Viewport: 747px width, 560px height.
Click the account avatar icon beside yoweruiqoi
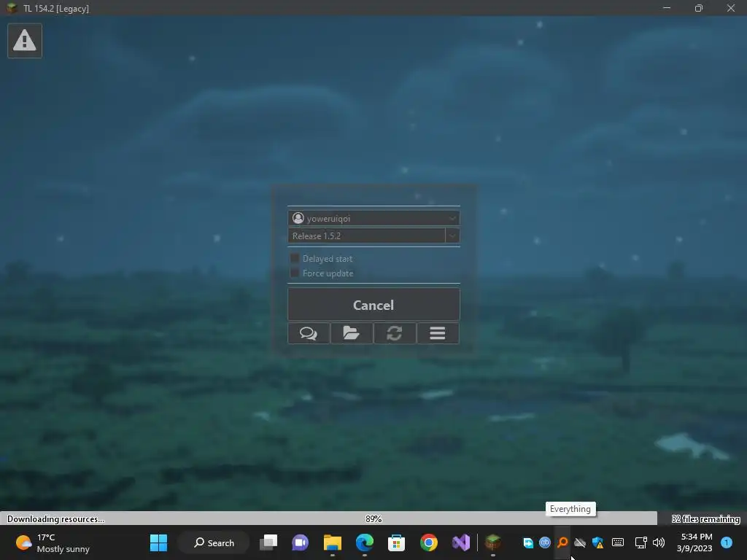(x=298, y=218)
